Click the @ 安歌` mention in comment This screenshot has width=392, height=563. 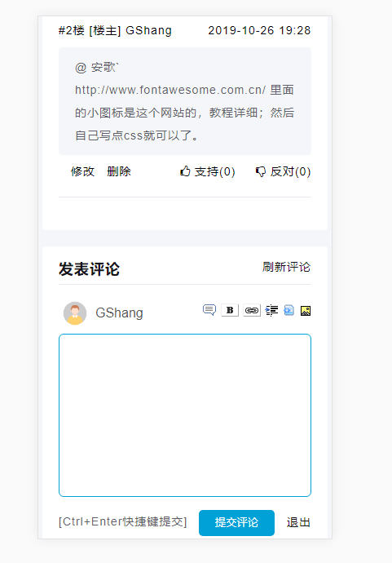[x=97, y=67]
